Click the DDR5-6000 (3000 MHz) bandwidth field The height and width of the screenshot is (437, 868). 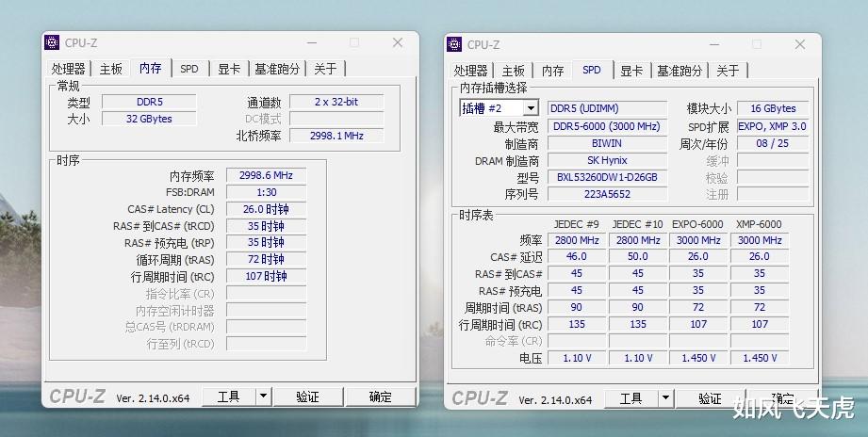coord(607,126)
